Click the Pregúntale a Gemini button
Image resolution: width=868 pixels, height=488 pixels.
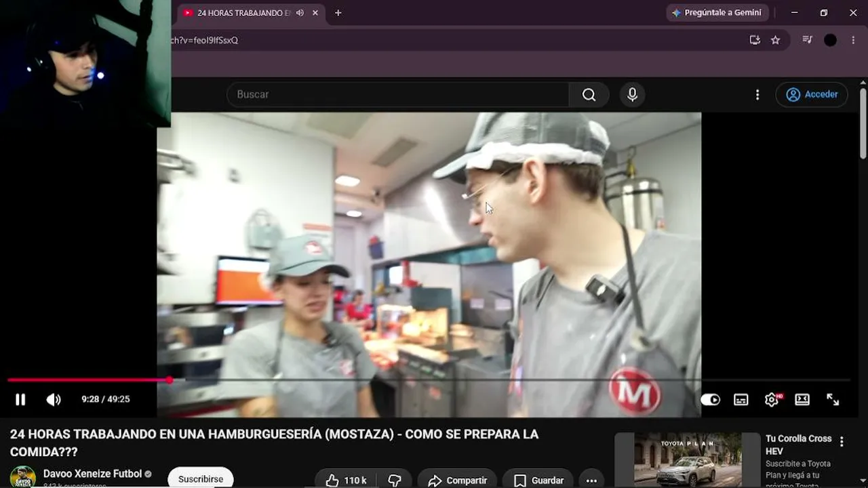coord(717,13)
